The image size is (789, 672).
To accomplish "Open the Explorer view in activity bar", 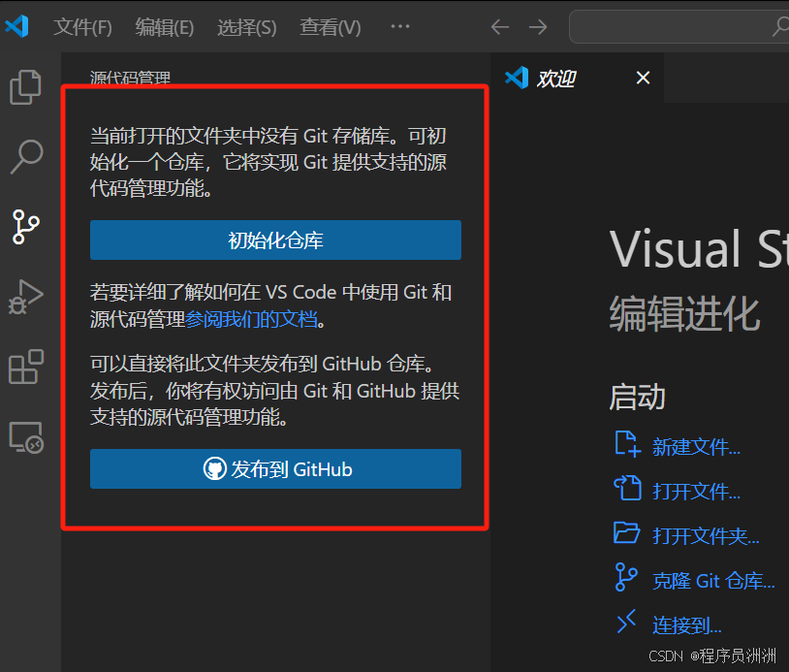I will coord(25,86).
